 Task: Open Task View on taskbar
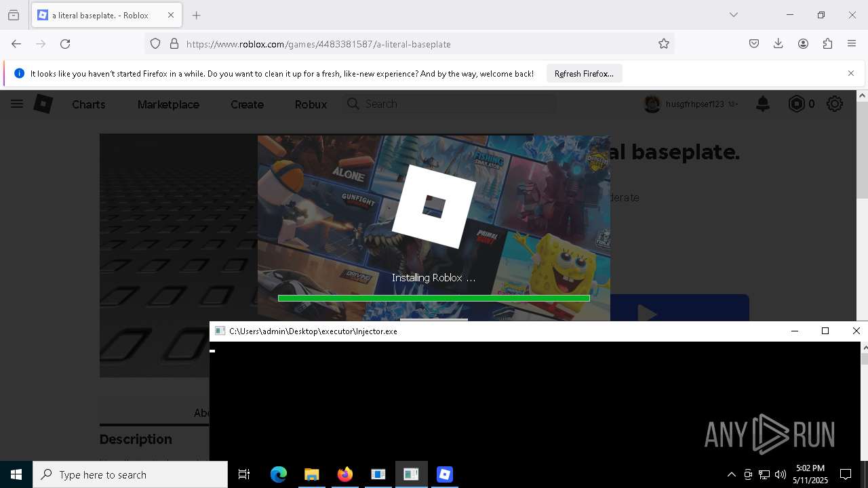click(x=244, y=474)
